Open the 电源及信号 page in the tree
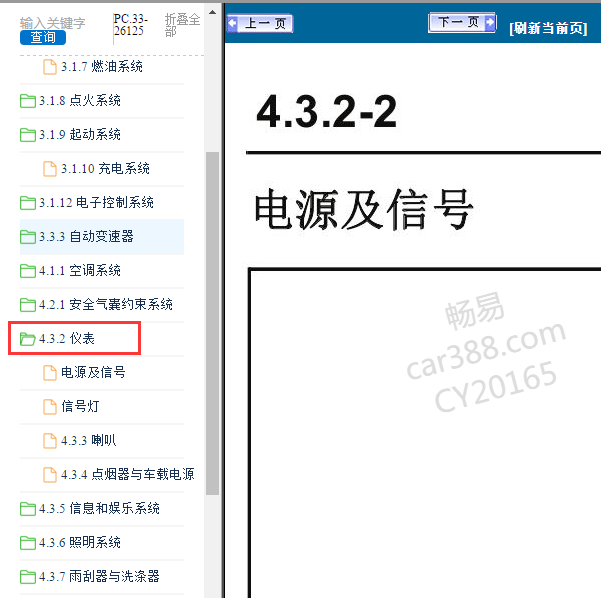 [x=93, y=372]
